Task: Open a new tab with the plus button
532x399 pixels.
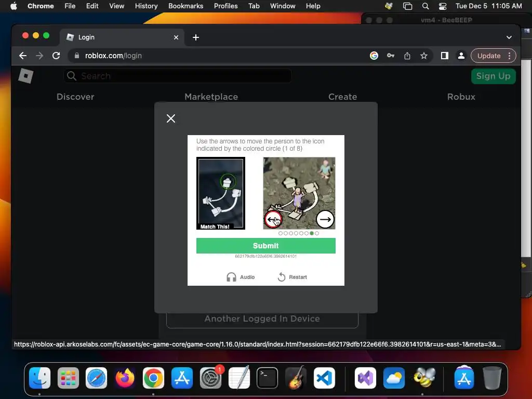Action: [x=196, y=37]
